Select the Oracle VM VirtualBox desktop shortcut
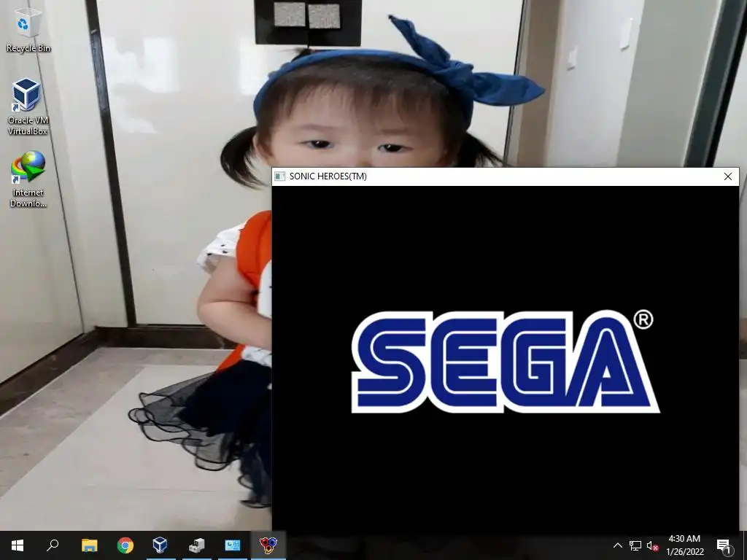Viewport: 747px width, 560px height. [28, 106]
